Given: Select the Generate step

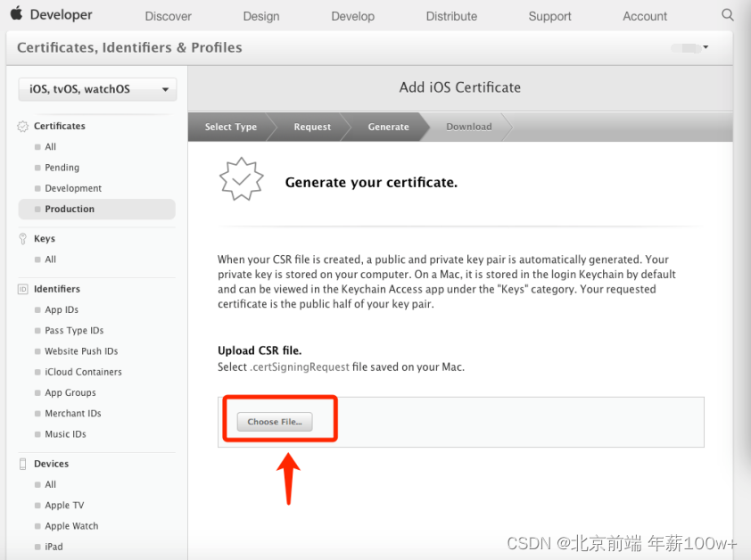Looking at the screenshot, I should click(x=388, y=127).
